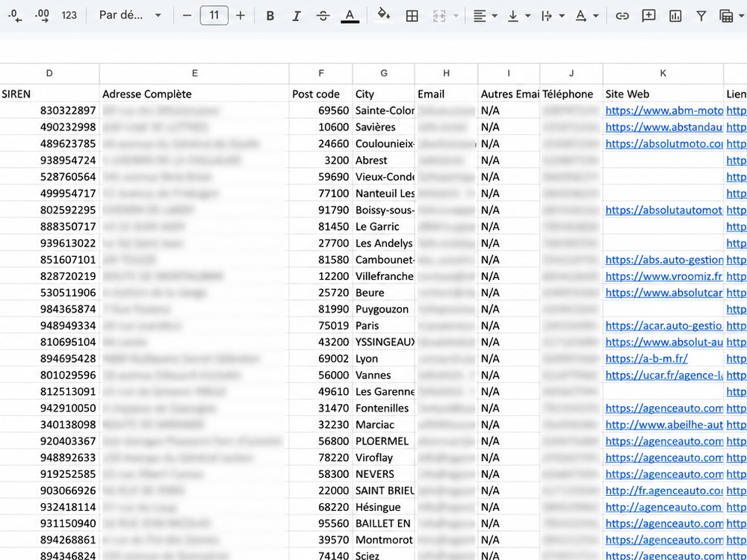Open the https://ucar.fr/agence link
Viewport: 747px width, 560px height.
(664, 376)
